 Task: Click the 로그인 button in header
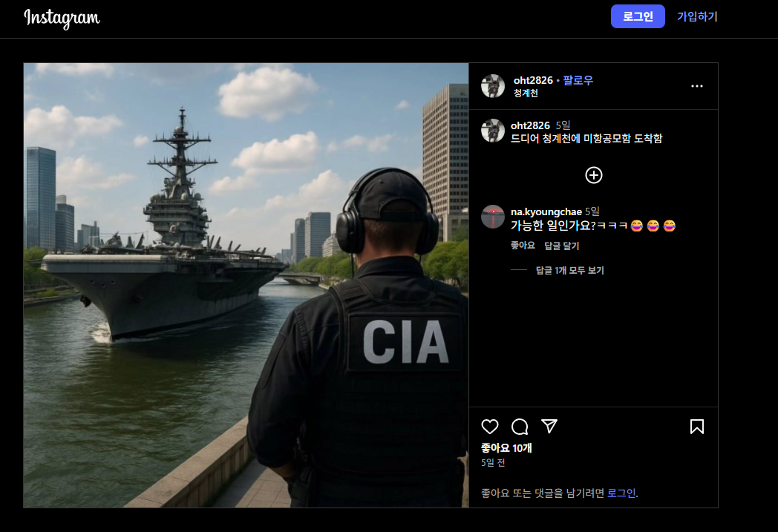point(638,16)
